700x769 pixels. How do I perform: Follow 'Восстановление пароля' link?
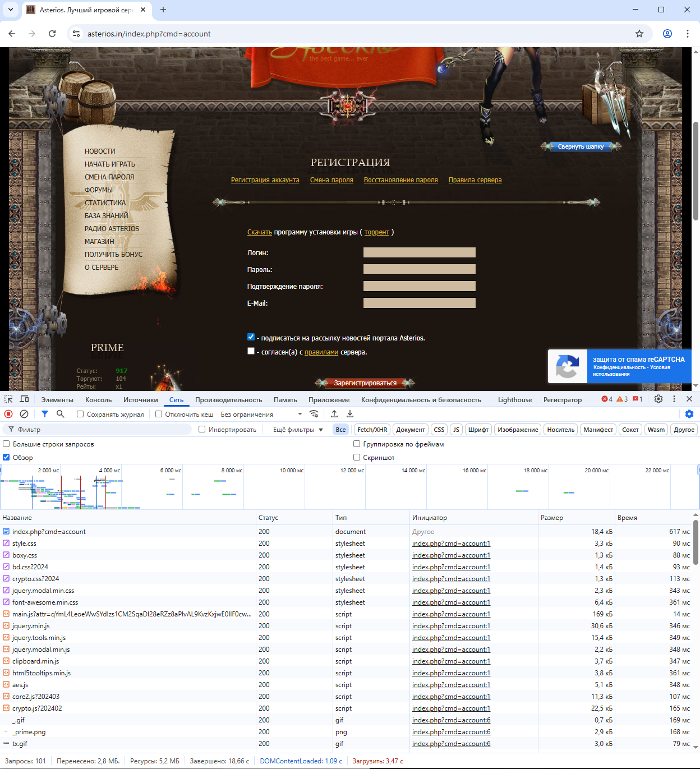tap(400, 180)
